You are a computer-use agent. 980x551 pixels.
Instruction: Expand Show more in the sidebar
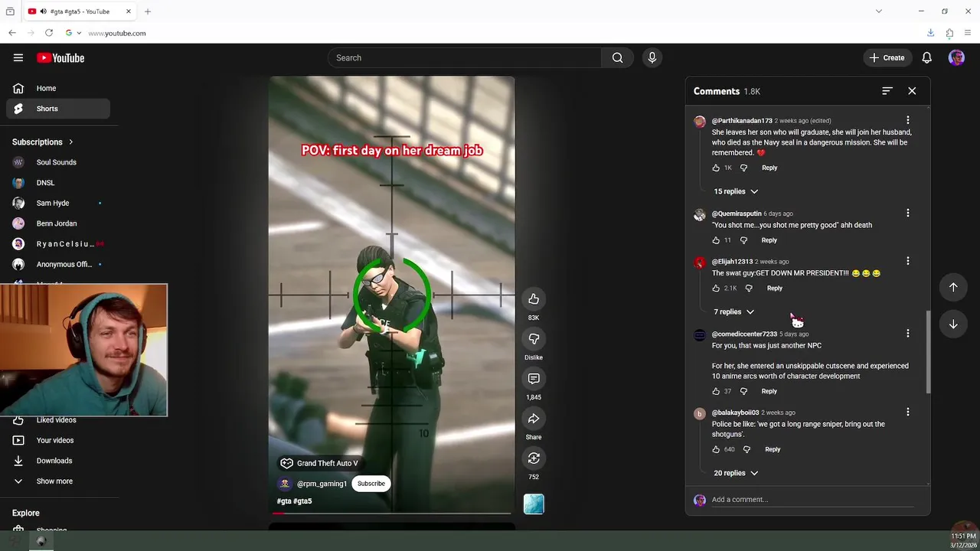(55, 481)
